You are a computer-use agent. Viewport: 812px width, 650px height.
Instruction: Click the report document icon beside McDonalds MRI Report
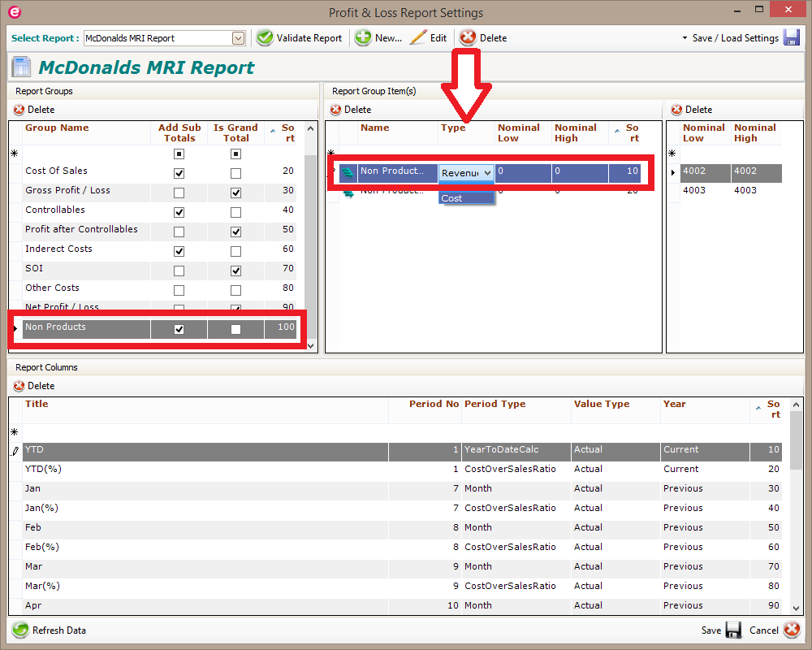(22, 67)
